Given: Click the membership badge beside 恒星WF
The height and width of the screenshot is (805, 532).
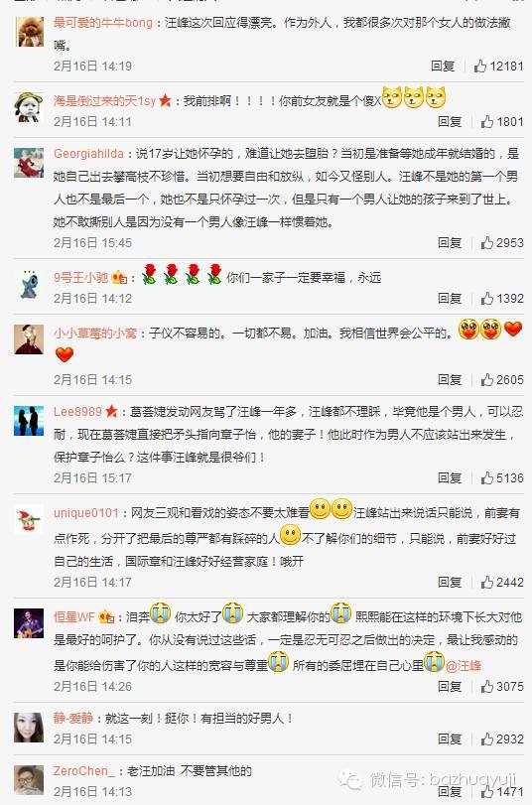Looking at the screenshot, I should pyautogui.click(x=106, y=616).
